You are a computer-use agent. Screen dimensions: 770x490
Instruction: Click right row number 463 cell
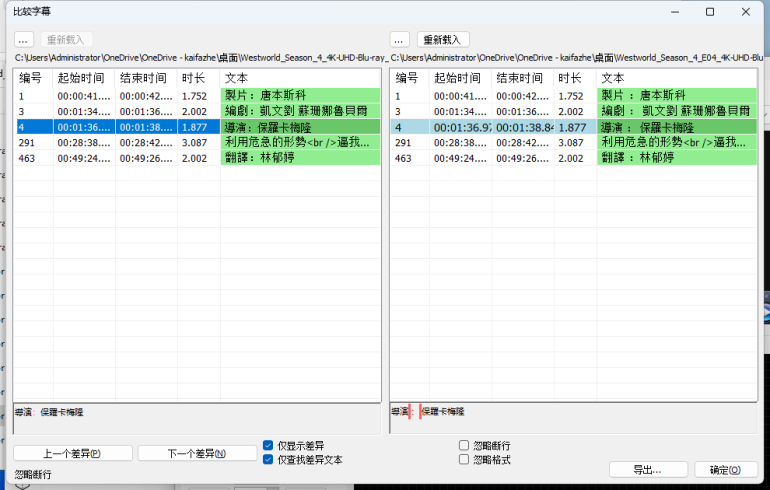(410, 158)
